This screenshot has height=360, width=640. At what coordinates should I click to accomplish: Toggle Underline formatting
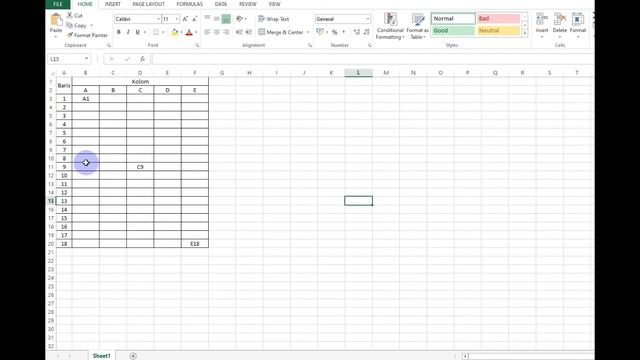tap(137, 32)
